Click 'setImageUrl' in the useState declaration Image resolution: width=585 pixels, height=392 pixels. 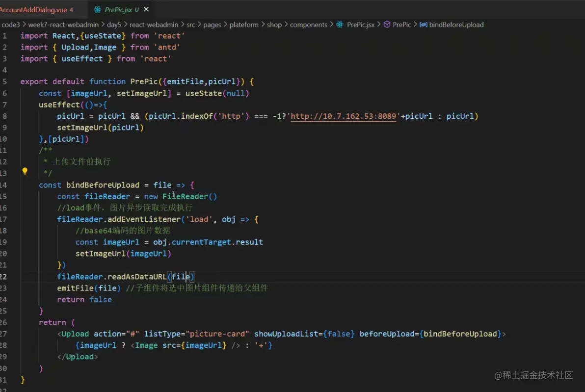click(142, 93)
